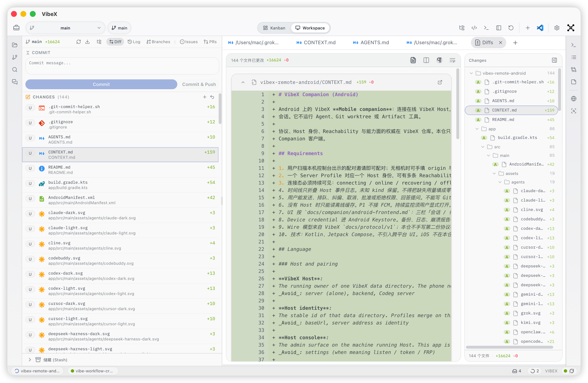Viewport: 588px width, 383px height.
Task: Toggle stage checkbox for cline.svg
Action: click(30, 244)
